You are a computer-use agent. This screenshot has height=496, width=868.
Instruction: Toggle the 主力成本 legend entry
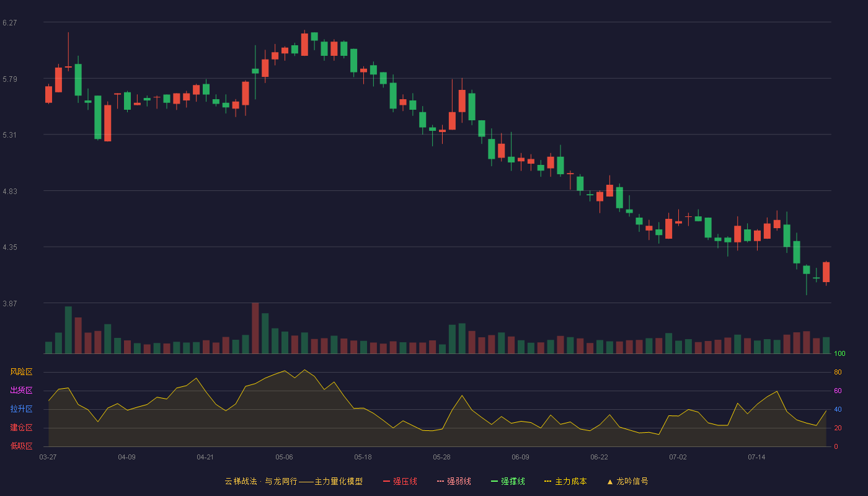tap(565, 481)
